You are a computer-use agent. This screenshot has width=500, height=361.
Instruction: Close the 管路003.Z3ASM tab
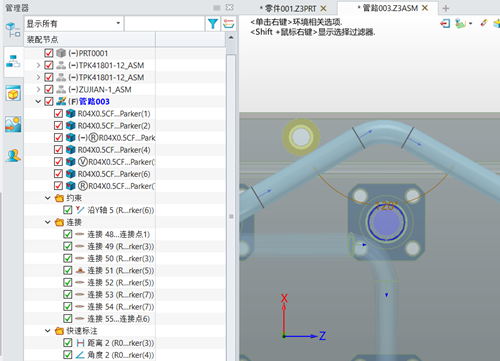click(425, 8)
